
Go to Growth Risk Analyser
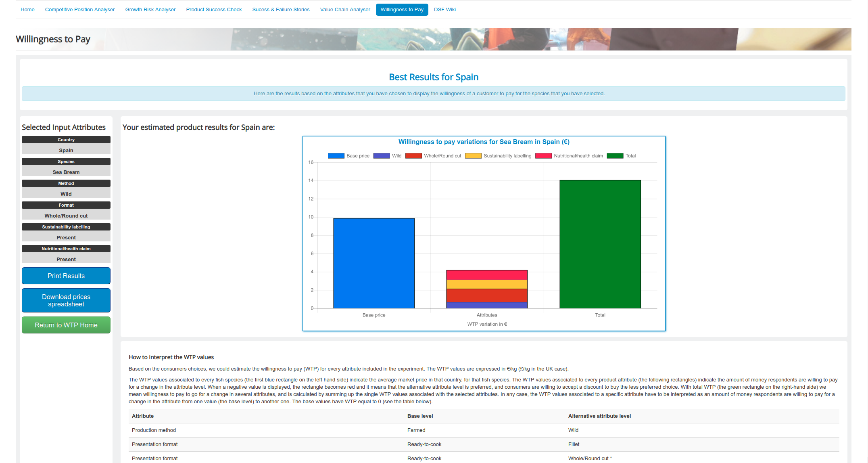pyautogui.click(x=150, y=10)
